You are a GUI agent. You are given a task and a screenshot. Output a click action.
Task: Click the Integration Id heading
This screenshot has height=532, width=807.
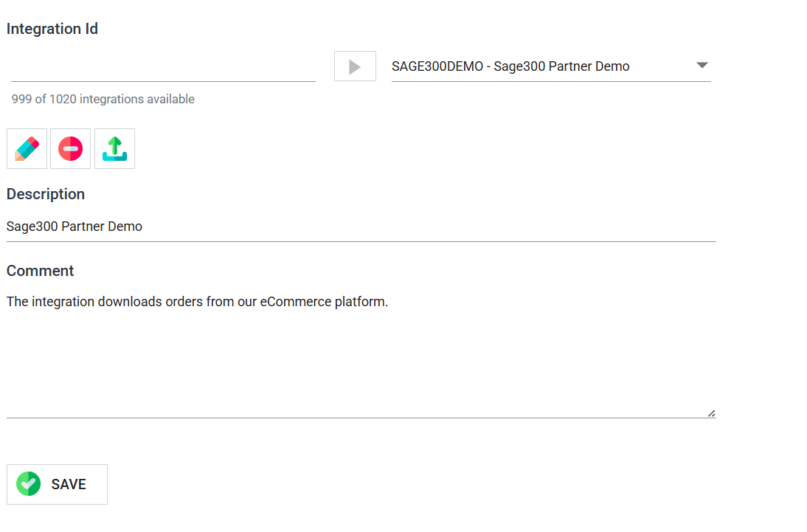pos(52,29)
